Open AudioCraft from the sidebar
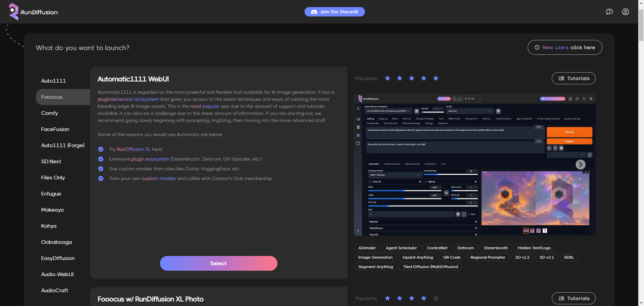The image size is (644, 306). click(63, 291)
